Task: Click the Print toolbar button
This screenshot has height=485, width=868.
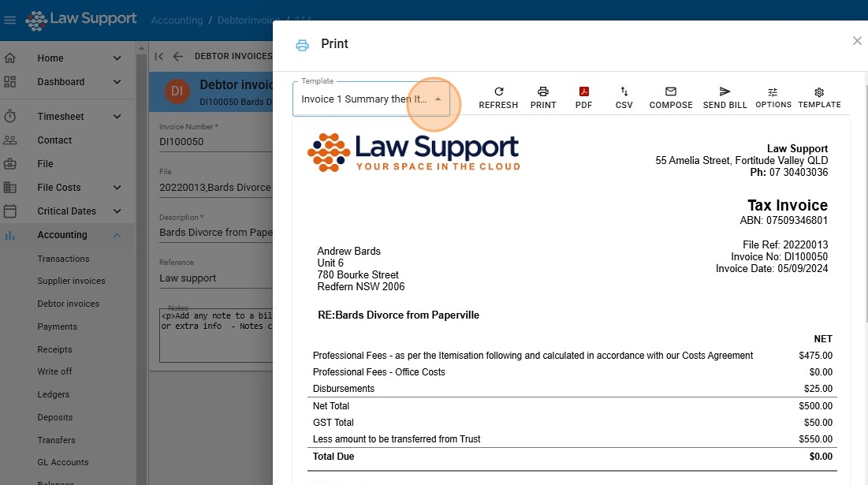Action: click(543, 98)
